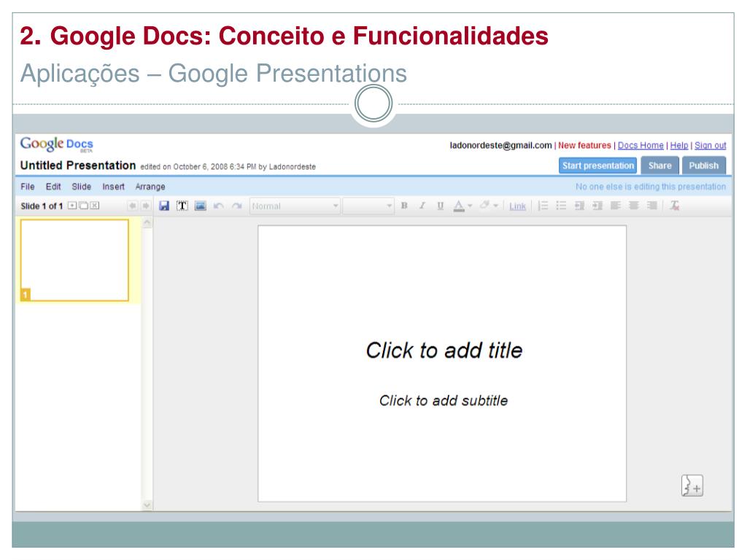
Task: Align text left
Action: click(x=616, y=206)
